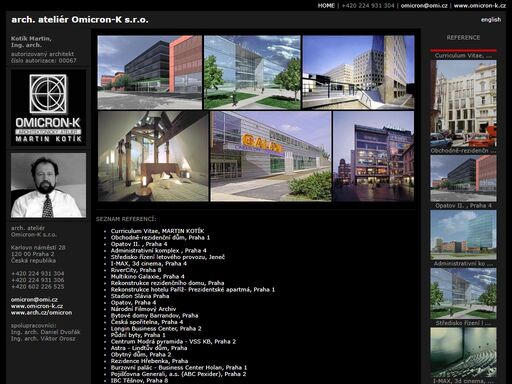Open sidebar thumbnail of historic street building

463,104
